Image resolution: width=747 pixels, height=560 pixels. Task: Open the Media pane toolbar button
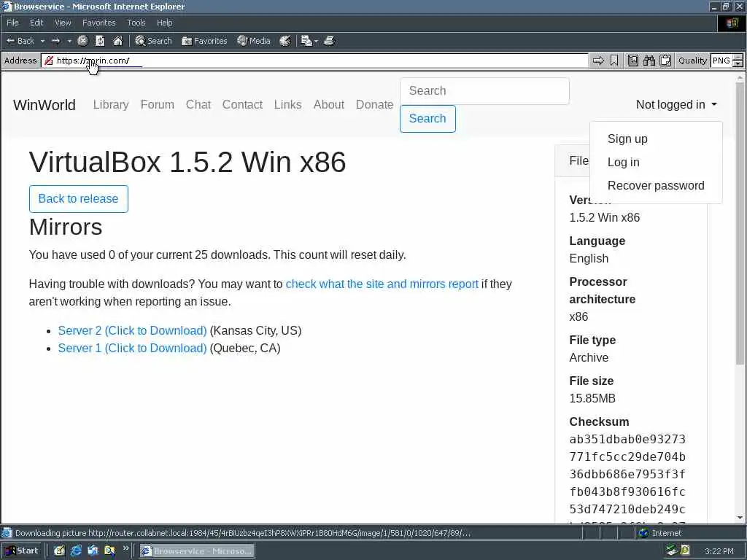(x=254, y=41)
